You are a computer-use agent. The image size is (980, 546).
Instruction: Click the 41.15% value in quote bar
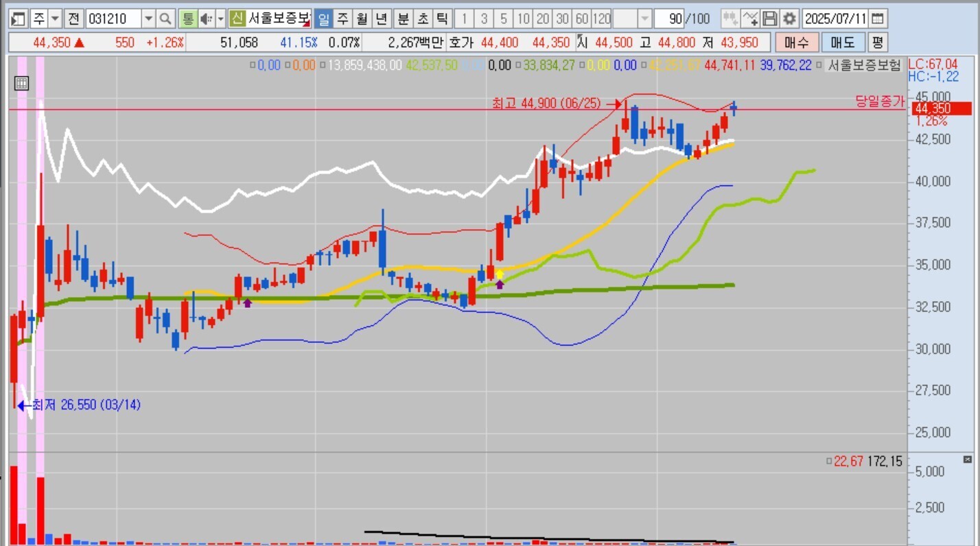[299, 43]
